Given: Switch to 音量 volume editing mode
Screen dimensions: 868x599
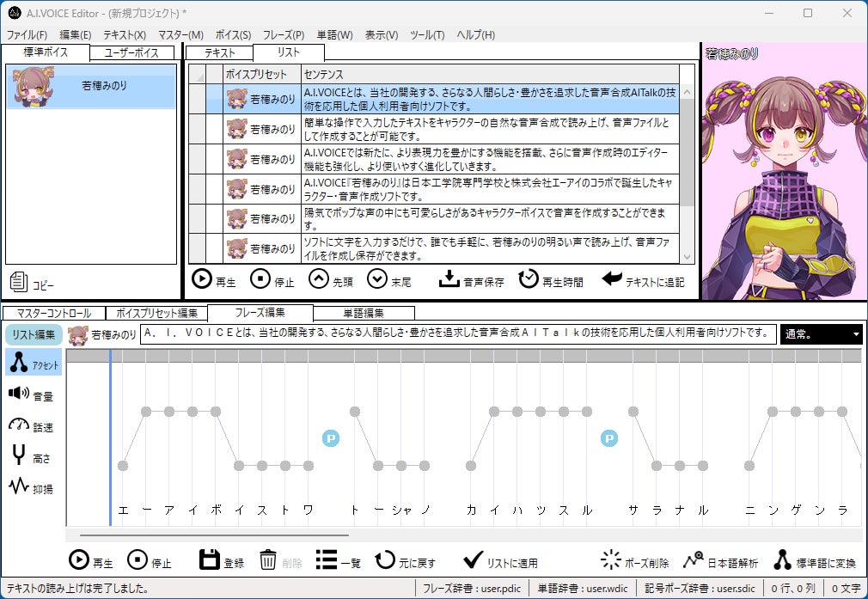Looking at the screenshot, I should click(x=32, y=394).
